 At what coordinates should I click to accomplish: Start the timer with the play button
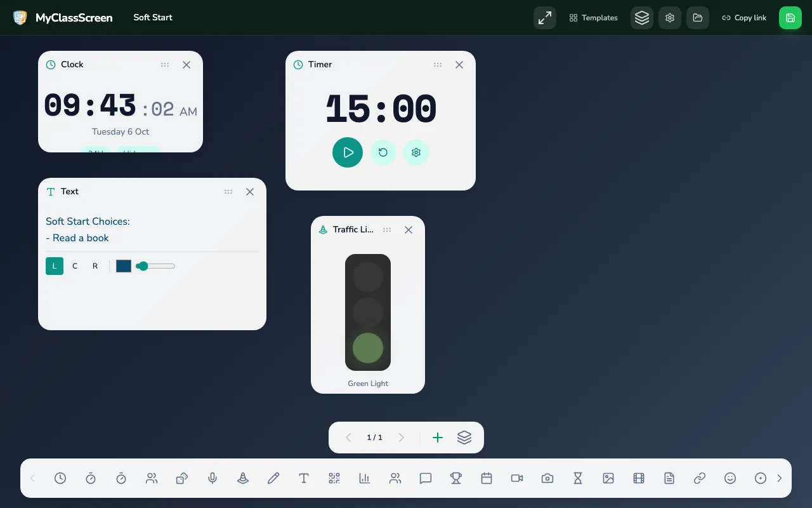coord(348,152)
